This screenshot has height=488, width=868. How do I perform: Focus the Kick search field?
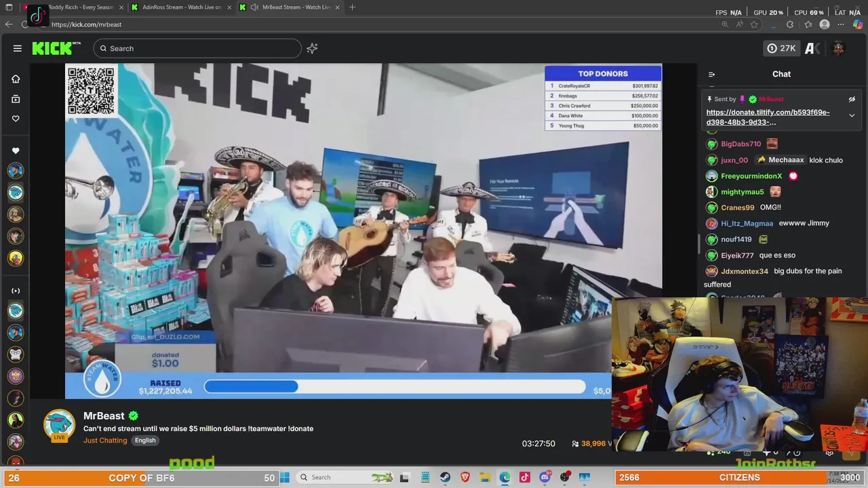[x=197, y=48]
